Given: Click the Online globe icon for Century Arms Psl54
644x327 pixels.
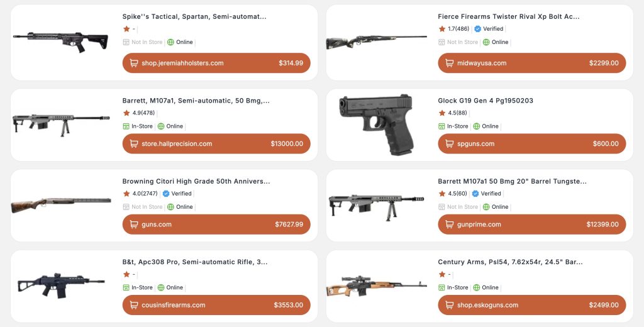Looking at the screenshot, I should 486,287.
